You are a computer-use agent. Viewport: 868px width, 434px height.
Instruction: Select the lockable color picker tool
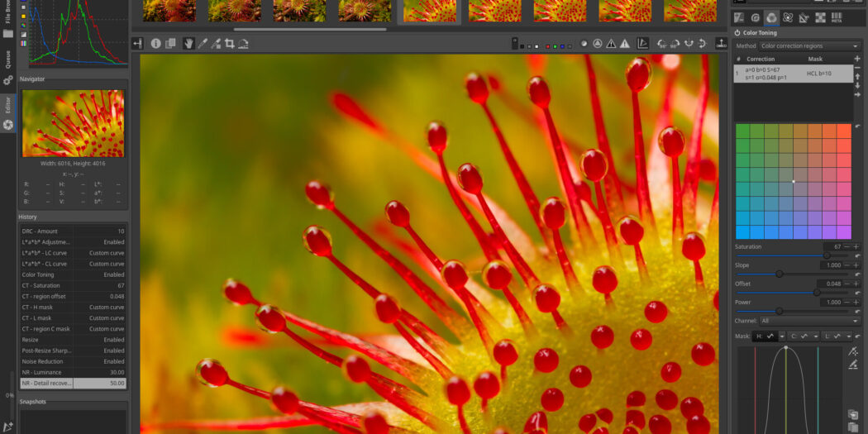[x=216, y=43]
